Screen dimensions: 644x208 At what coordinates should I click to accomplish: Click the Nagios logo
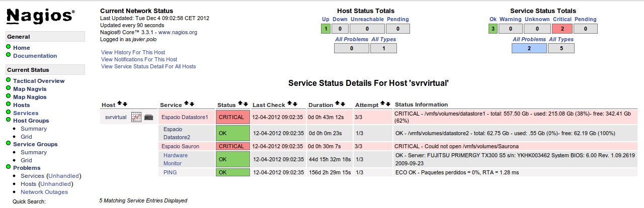(x=40, y=17)
